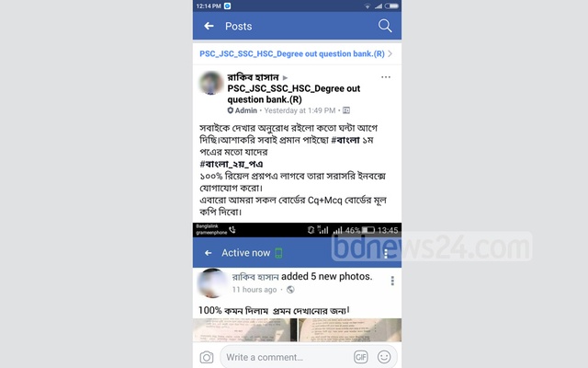This screenshot has width=588, height=368.
Task: Open the emoji smiley picker
Action: pyautogui.click(x=384, y=357)
